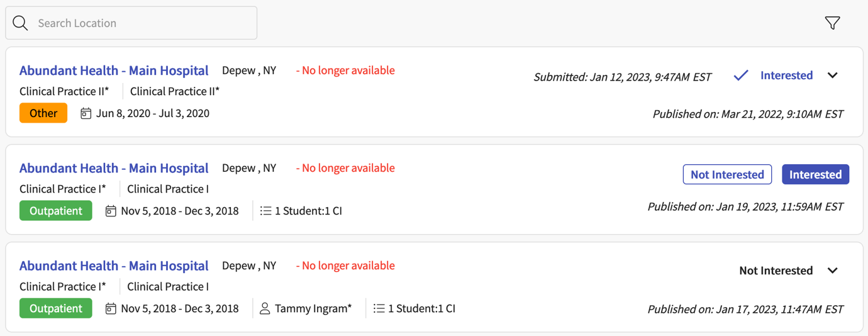Open the second Abundant Health - Main Hospital link
868x336 pixels.
[114, 168]
